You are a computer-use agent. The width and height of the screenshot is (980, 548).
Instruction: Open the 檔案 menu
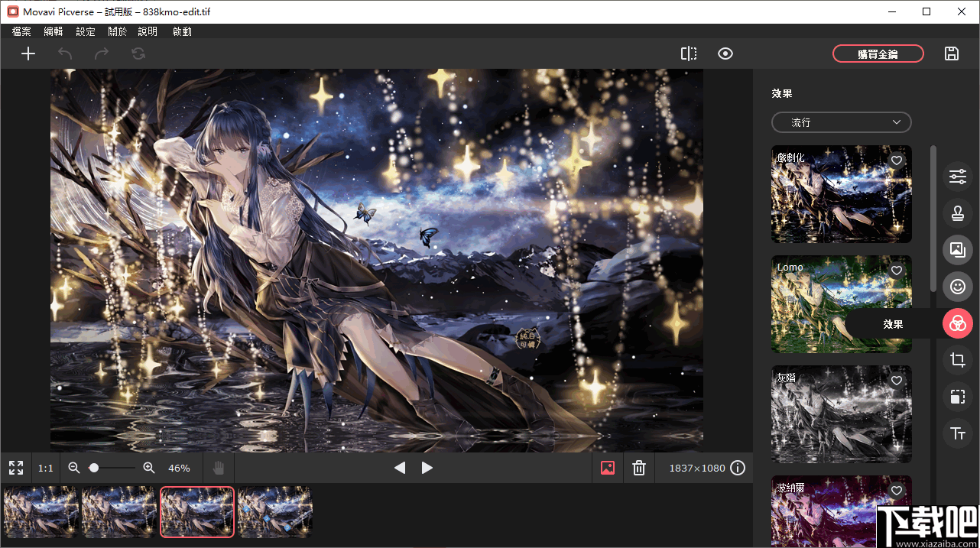(x=21, y=31)
